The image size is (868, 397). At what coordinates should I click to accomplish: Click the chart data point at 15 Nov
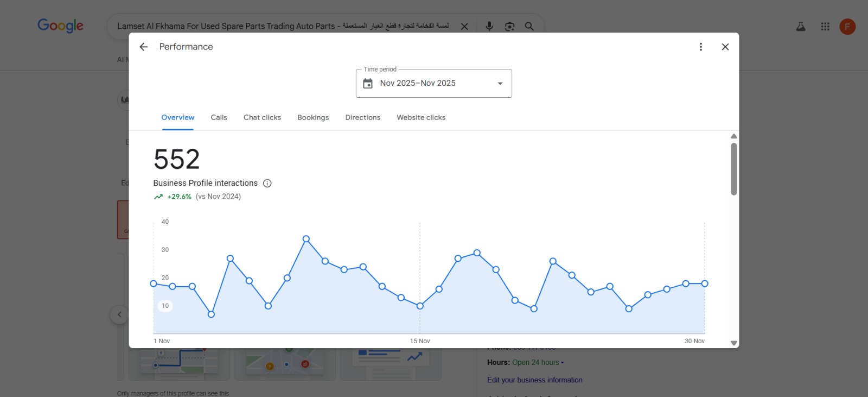click(x=420, y=306)
